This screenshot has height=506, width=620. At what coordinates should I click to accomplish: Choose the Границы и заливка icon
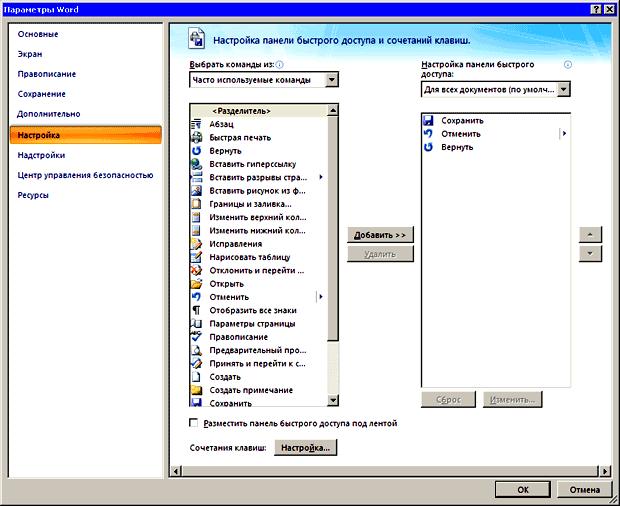(196, 204)
